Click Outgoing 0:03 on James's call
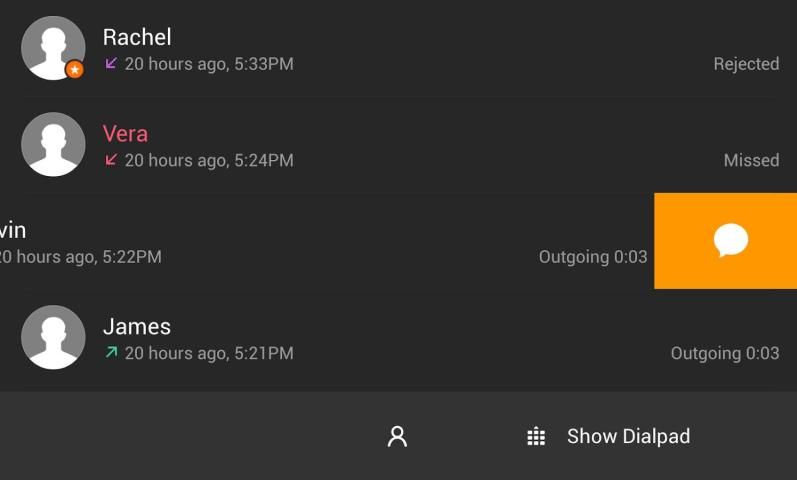This screenshot has width=797, height=480. point(724,353)
